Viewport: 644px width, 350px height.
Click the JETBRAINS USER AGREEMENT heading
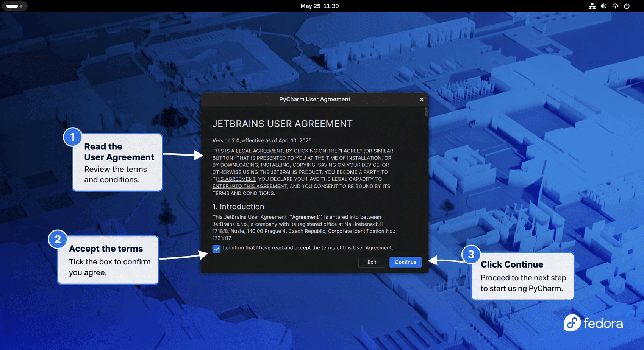[x=282, y=124]
